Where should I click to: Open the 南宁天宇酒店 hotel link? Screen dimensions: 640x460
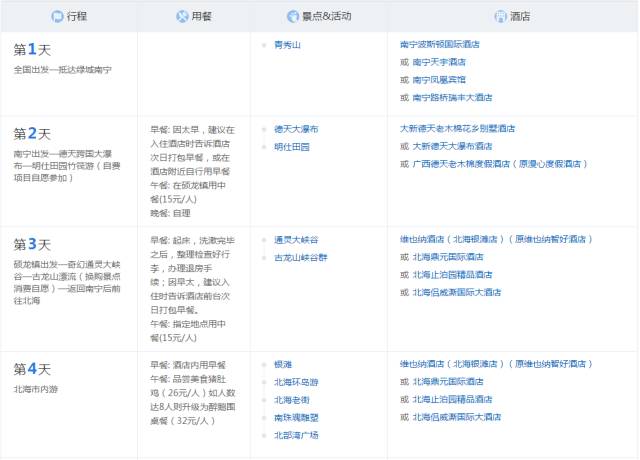(x=439, y=62)
